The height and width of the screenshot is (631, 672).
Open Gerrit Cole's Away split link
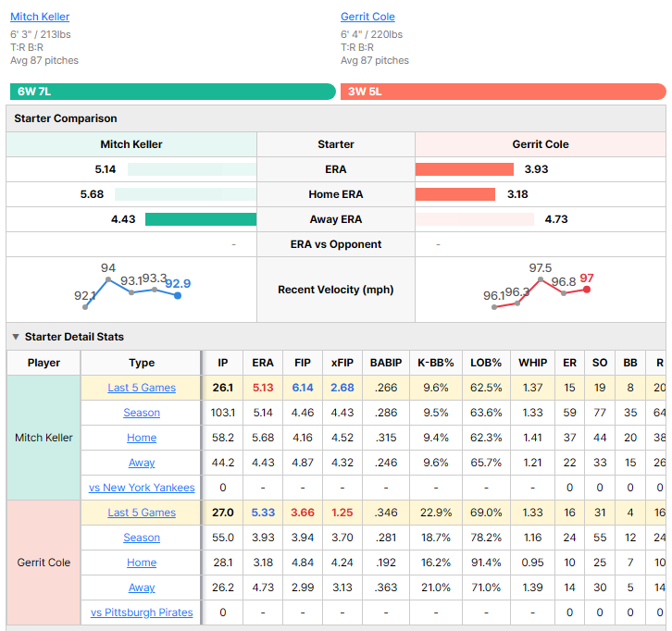[x=142, y=588]
